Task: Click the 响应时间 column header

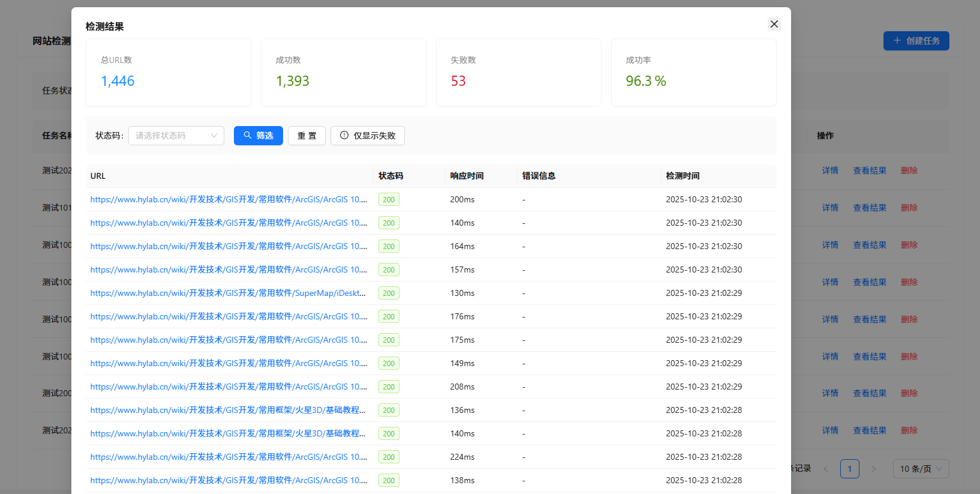Action: (x=467, y=176)
